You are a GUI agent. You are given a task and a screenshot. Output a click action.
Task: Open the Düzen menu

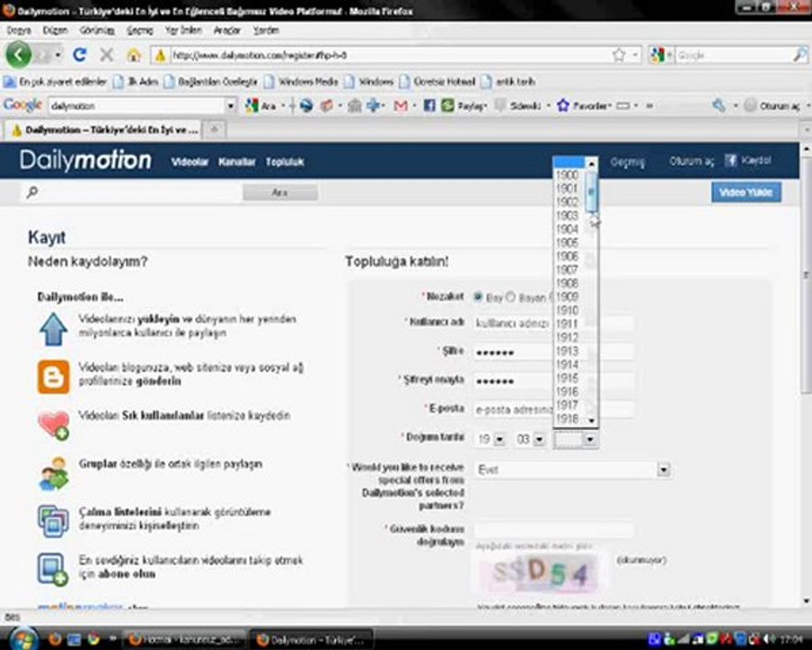(x=55, y=31)
